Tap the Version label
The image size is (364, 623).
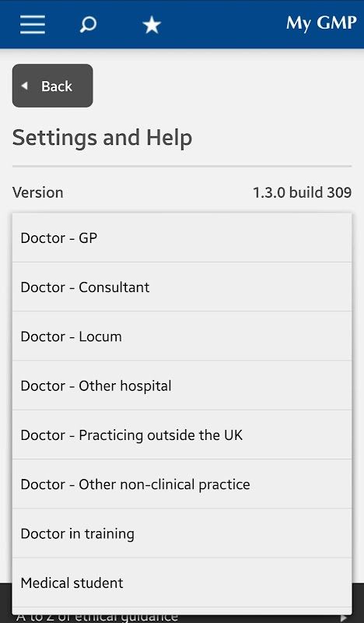tap(37, 192)
